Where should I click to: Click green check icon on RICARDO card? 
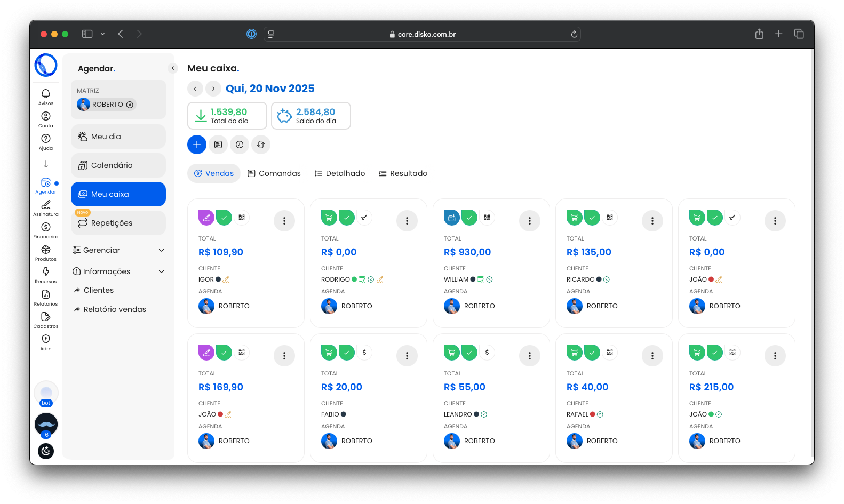tap(592, 218)
